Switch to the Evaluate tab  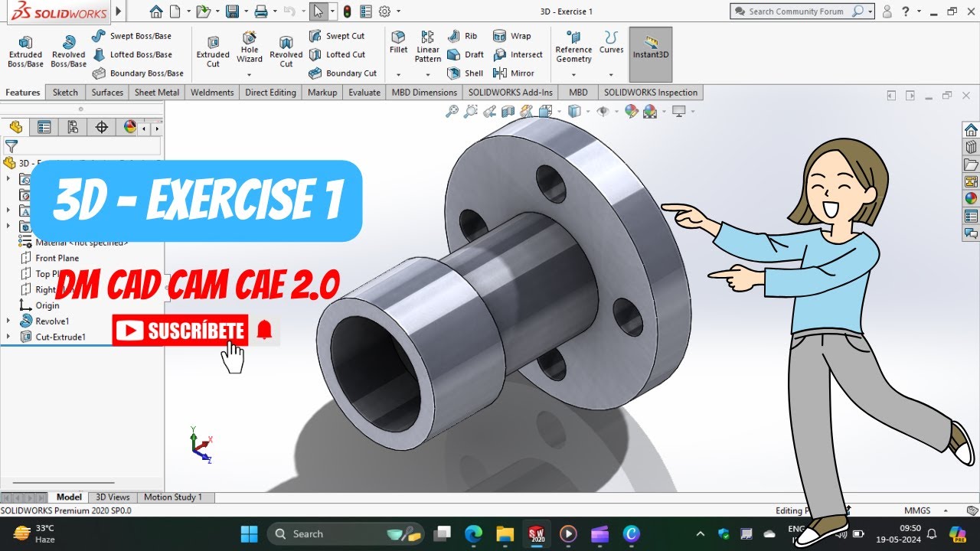pos(364,93)
